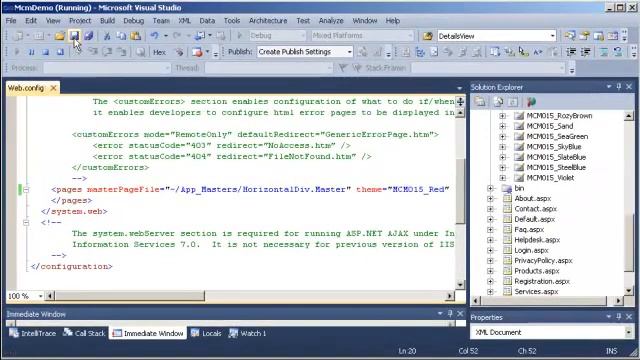
Task: Click the Uncomment selected lines icon
Action: point(618,52)
